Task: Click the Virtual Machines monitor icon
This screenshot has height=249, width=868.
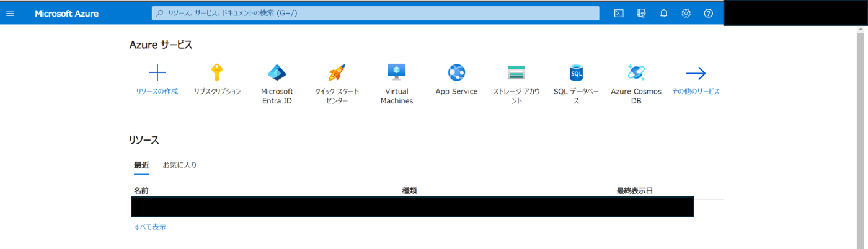Action: 397,72
